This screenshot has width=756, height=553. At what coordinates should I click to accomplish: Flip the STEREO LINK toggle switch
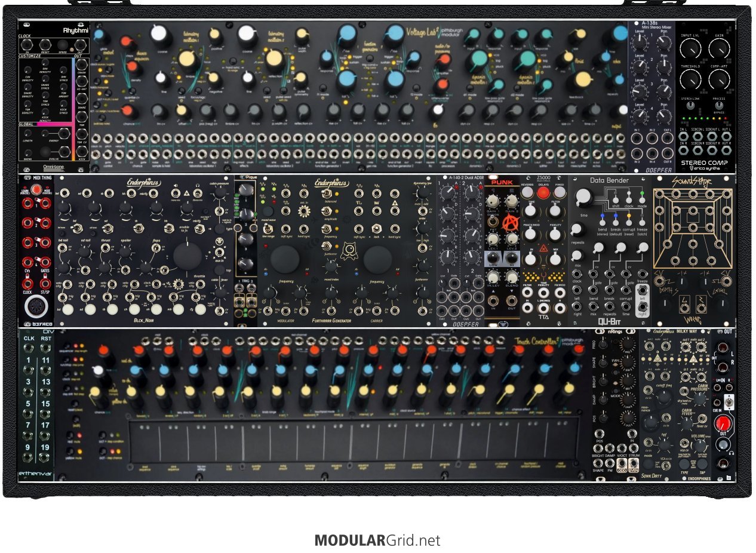(x=690, y=106)
